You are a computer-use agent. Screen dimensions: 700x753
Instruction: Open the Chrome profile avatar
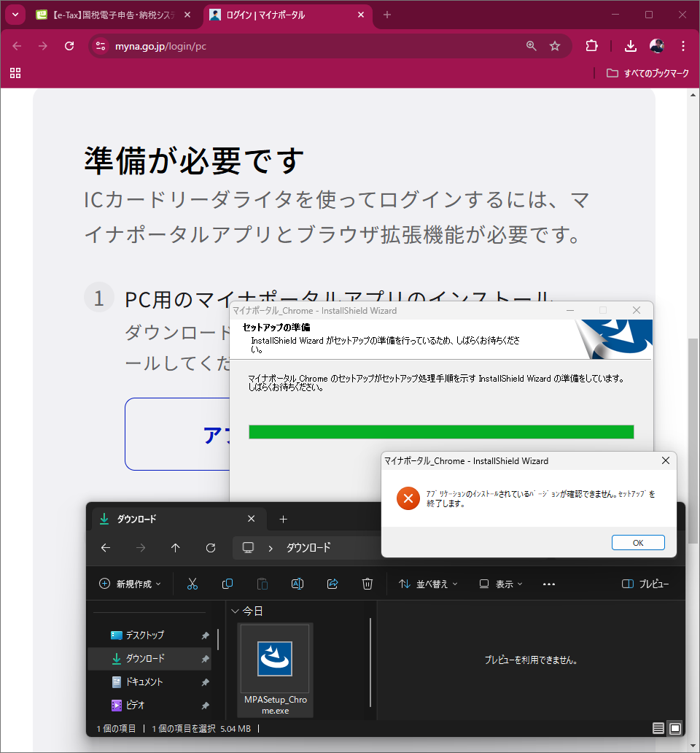tap(657, 46)
